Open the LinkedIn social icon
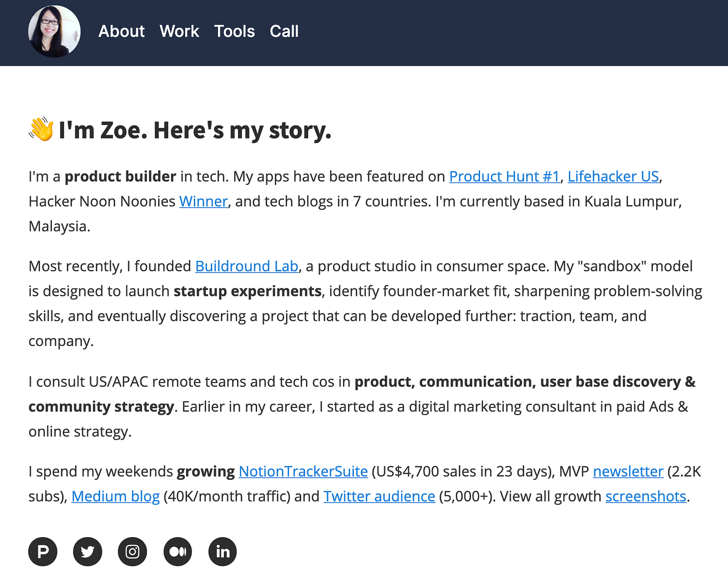Screen dimensions: 728x584 click(222, 552)
